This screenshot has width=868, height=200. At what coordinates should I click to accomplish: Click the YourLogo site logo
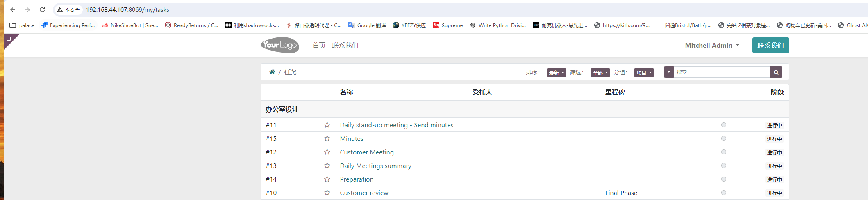coord(280,45)
